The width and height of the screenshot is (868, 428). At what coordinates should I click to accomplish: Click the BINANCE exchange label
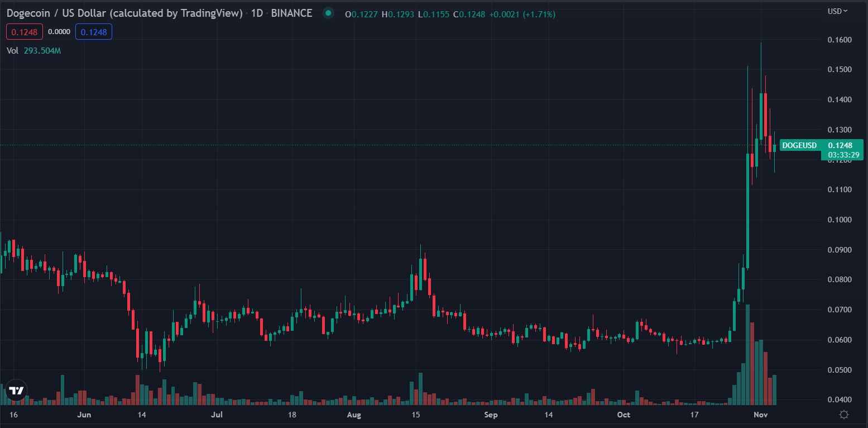[x=291, y=13]
